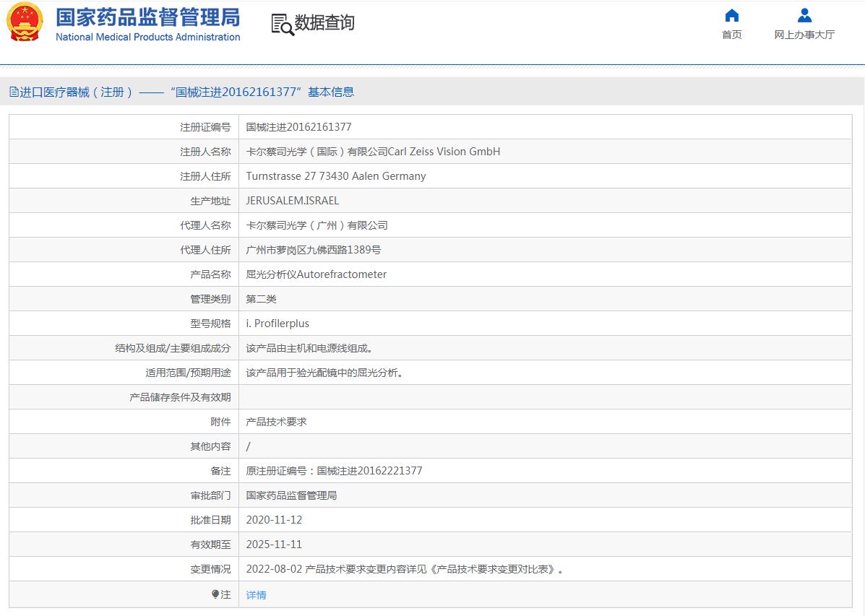The width and height of the screenshot is (865, 616).
Task: Click the 数据查询 heading text
Action: 324,22
